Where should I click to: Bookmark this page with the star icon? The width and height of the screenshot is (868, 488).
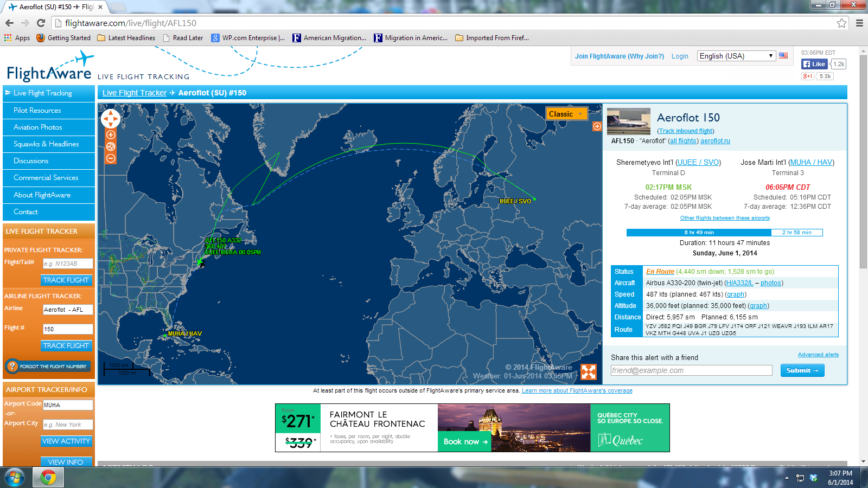[x=841, y=23]
